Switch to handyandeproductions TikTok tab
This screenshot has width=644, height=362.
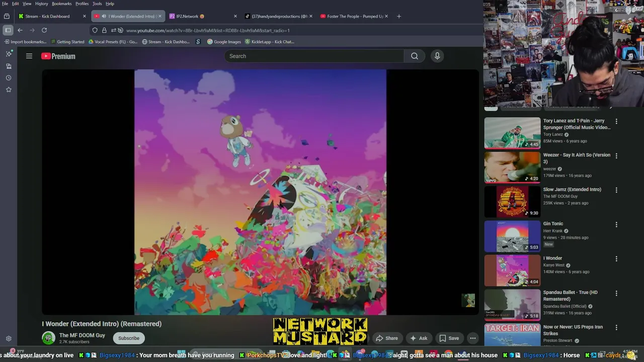coord(279,16)
